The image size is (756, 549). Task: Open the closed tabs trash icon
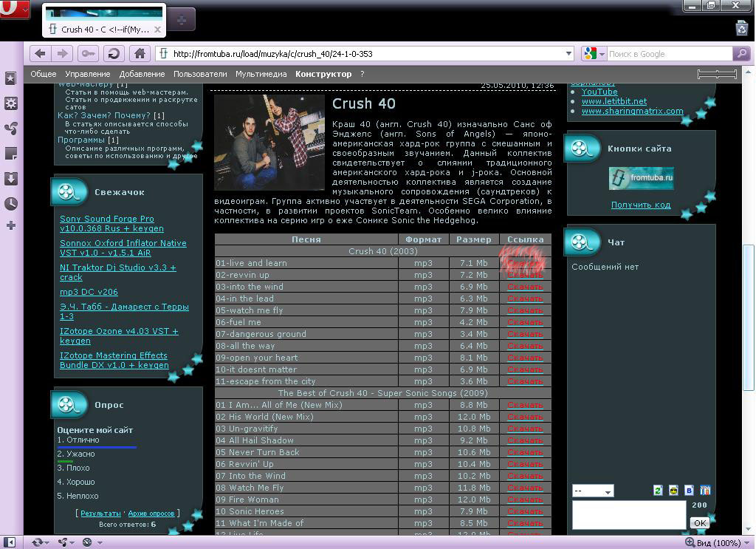point(742,28)
